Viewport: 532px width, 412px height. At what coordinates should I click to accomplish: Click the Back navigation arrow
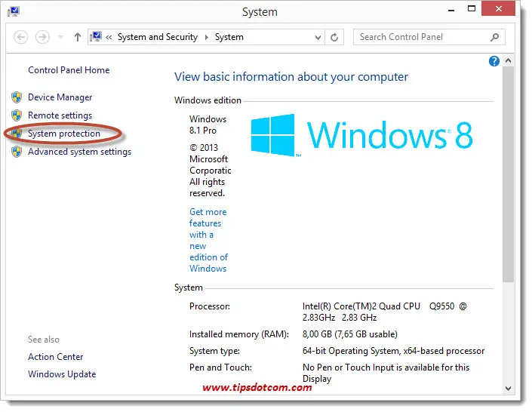20,37
